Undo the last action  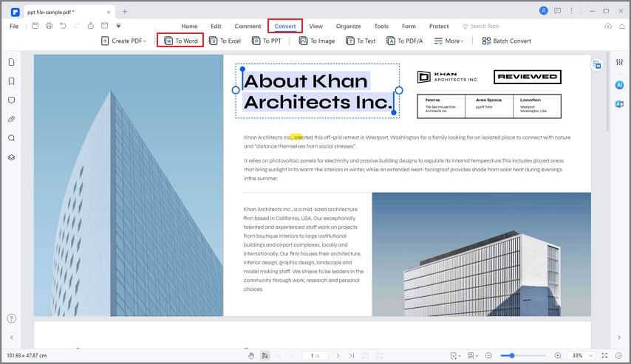pos(64,26)
